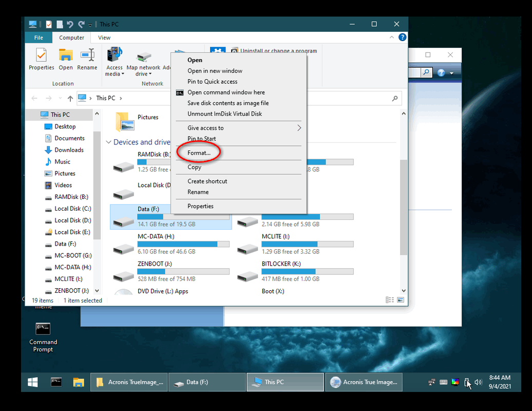Switch to large icons view icon
The image size is (532, 411).
pos(401,300)
